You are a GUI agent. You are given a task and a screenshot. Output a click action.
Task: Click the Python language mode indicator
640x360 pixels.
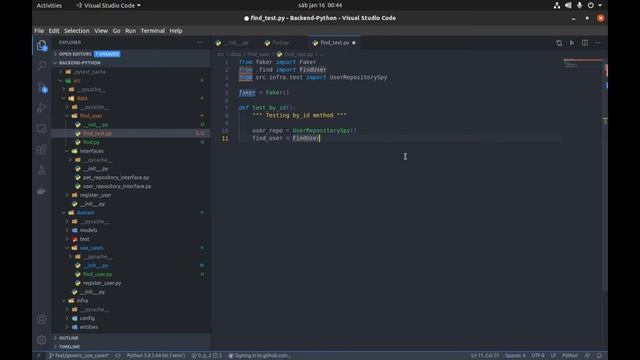pos(570,356)
